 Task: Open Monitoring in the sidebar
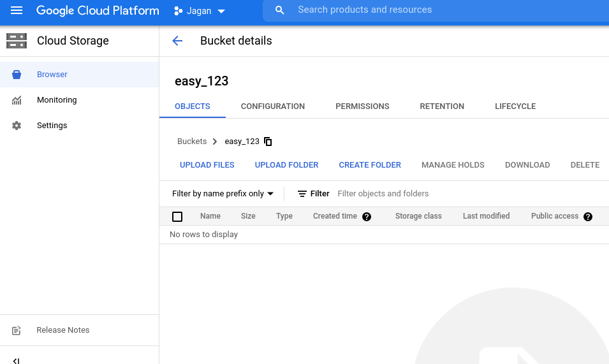pos(79,100)
